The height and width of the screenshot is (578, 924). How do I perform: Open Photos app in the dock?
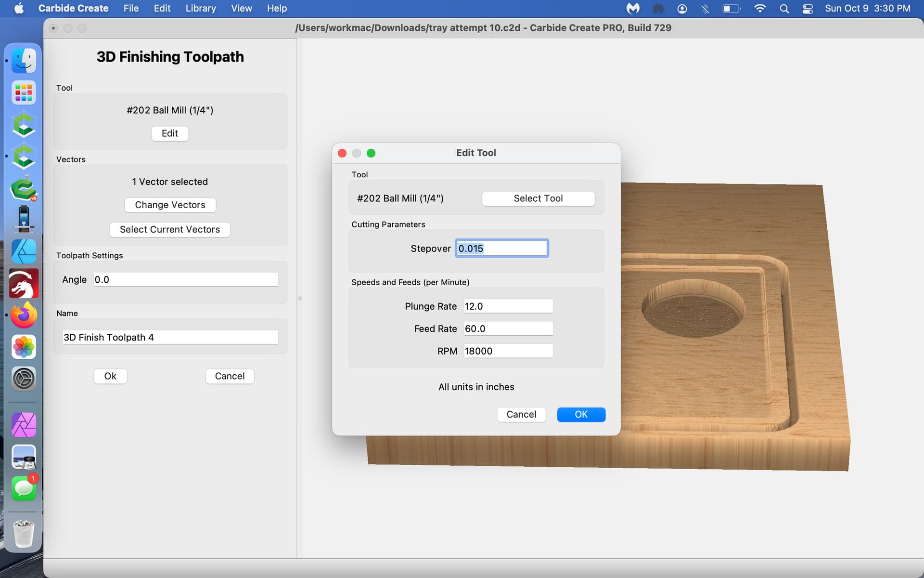[x=24, y=347]
